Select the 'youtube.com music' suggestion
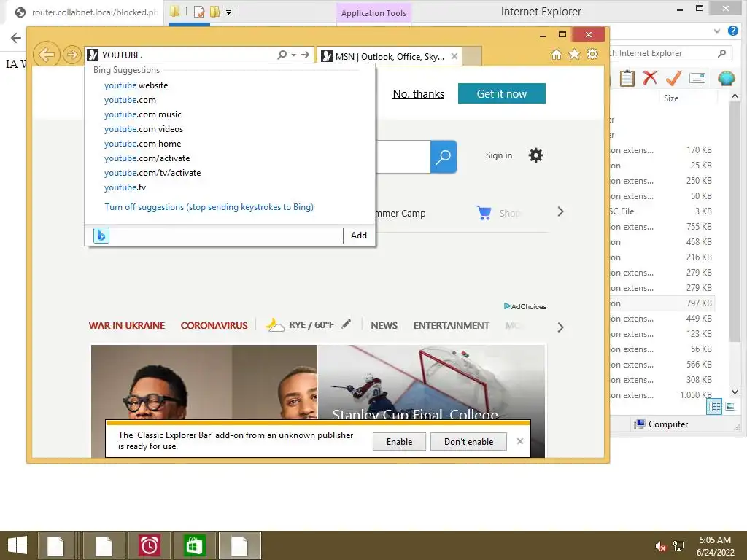 pos(143,114)
